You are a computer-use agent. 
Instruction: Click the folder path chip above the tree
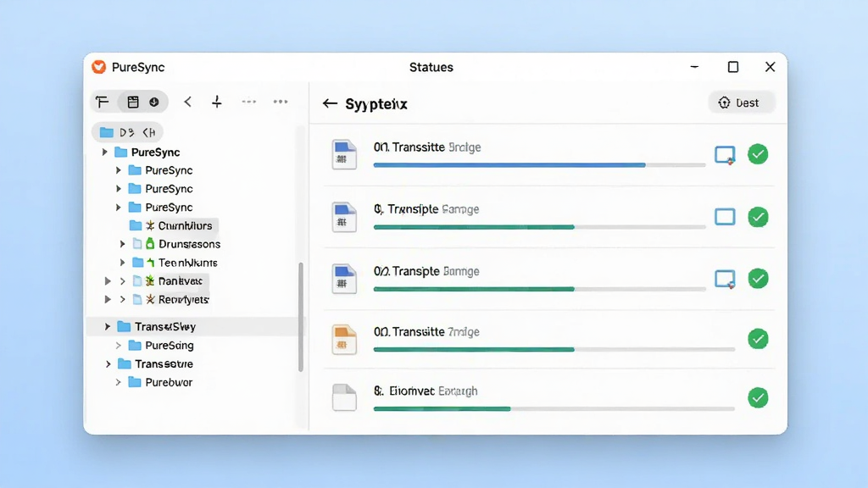click(x=128, y=132)
